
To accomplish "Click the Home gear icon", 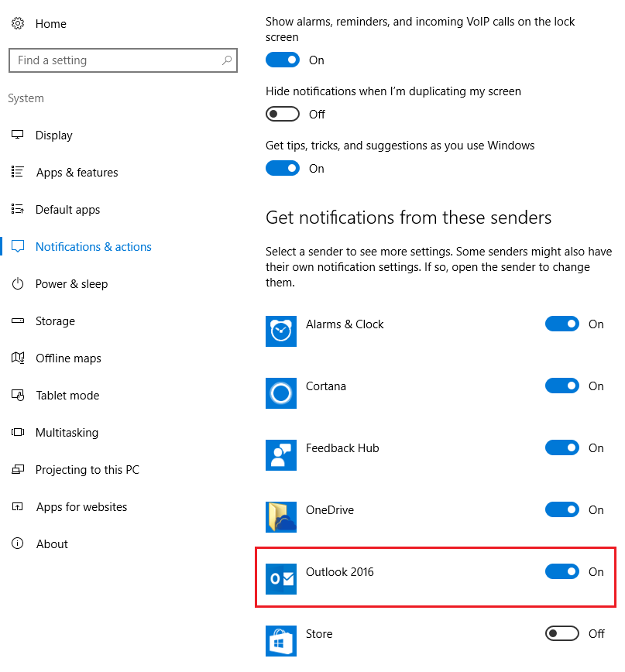I will point(18,23).
